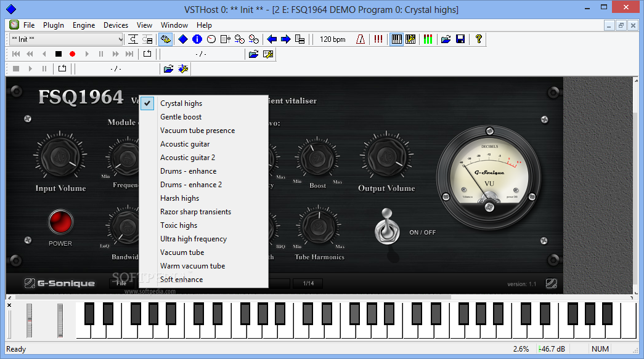The height and width of the screenshot is (359, 644).
Task: Click the Input Volume knob
Action: [x=60, y=156]
